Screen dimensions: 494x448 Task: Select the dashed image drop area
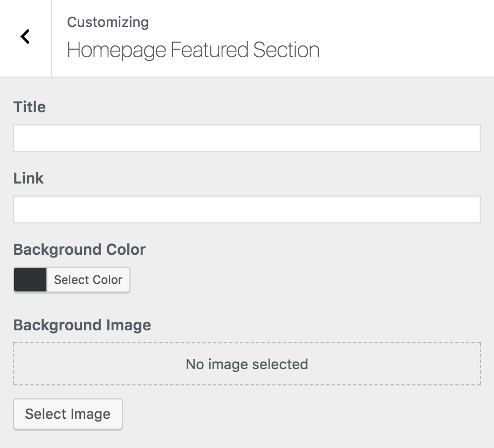pyautogui.click(x=246, y=364)
